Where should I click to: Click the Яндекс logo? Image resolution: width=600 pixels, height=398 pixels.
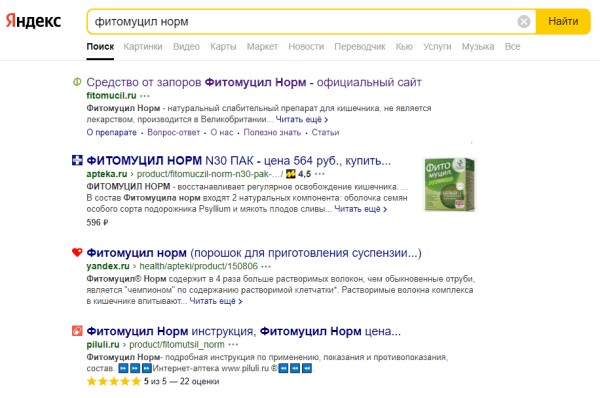pos(33,21)
